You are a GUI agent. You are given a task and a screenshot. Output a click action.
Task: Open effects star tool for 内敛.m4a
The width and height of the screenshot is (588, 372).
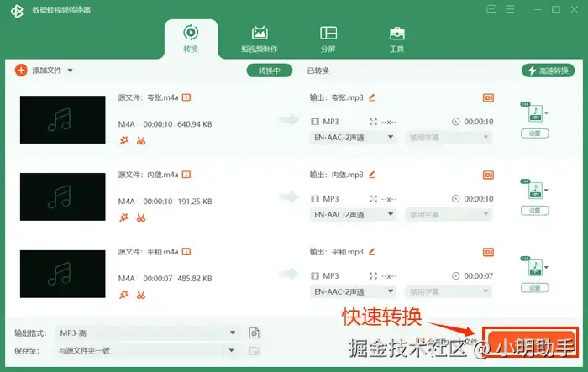coord(123,217)
